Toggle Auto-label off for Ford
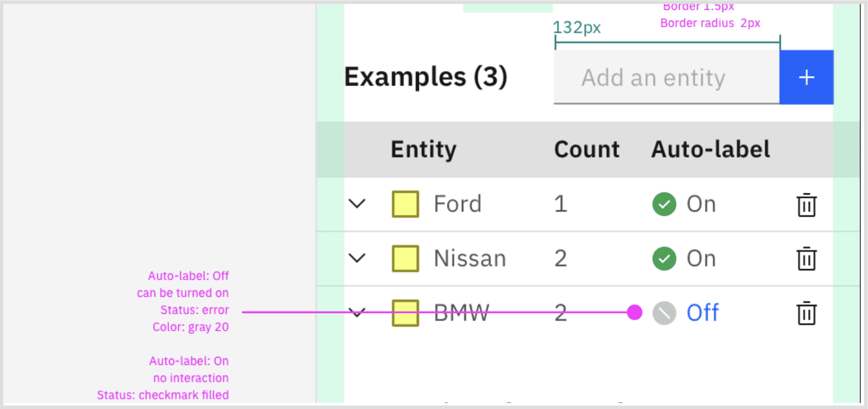Screen dimensions: 868x409 coord(701,204)
